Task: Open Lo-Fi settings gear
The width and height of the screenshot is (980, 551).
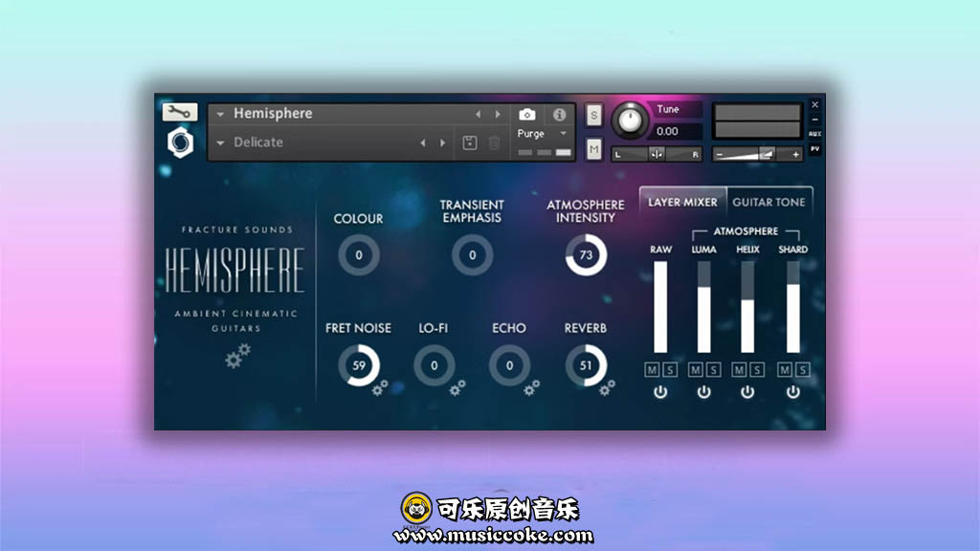Action: tap(457, 388)
